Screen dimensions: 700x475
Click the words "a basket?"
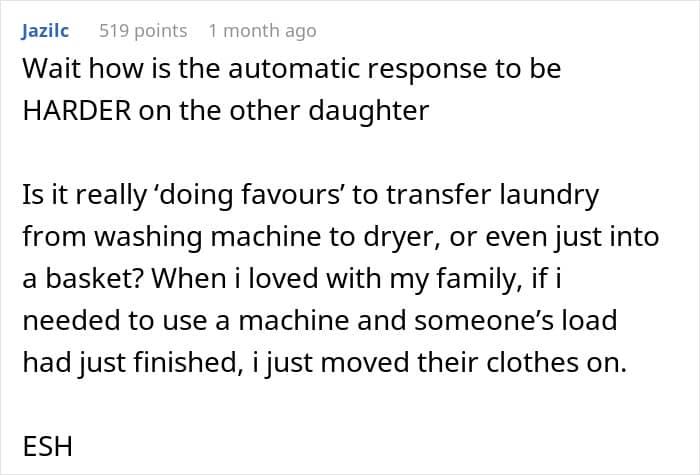[87, 279]
